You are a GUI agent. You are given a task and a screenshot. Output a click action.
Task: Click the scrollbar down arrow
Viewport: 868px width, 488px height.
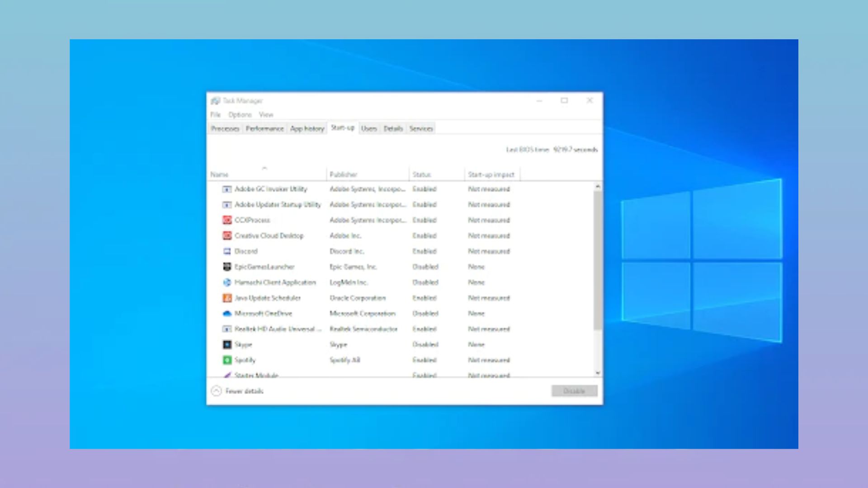tap(598, 373)
